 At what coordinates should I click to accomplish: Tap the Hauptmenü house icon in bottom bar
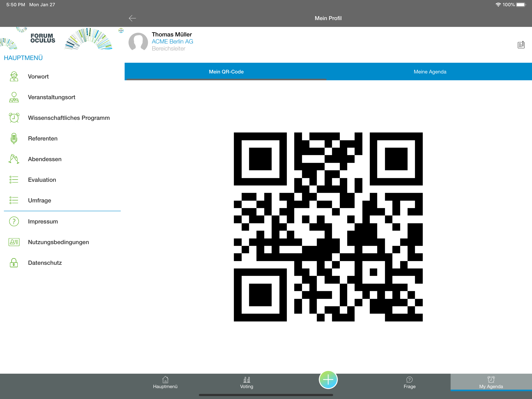pos(165,380)
